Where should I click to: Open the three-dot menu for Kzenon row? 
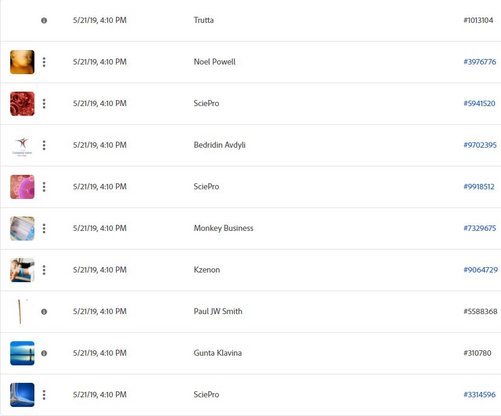44,270
